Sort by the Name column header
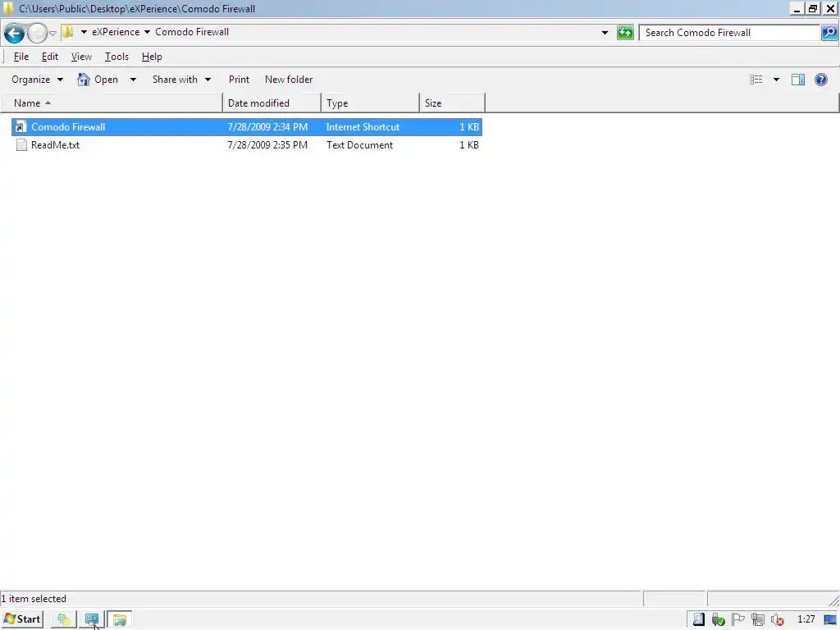This screenshot has height=630, width=840. (x=112, y=103)
